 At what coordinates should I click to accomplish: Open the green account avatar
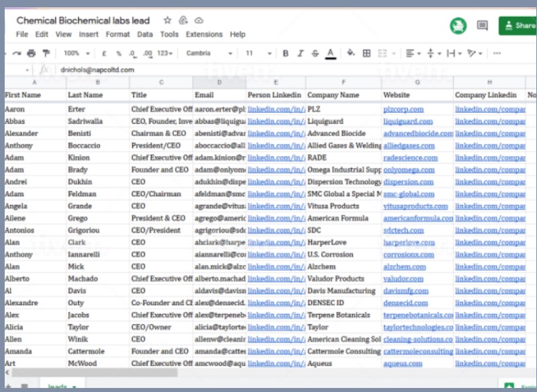458,26
